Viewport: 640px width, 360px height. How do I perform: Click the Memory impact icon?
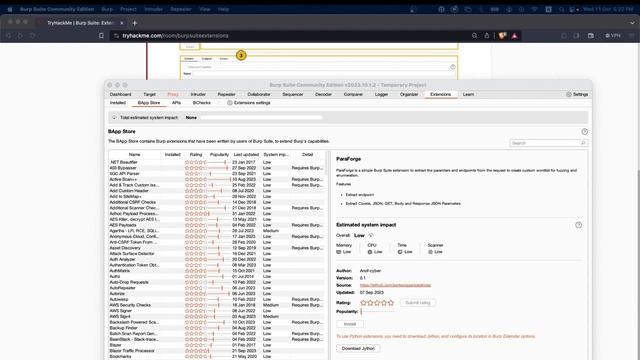coord(338,252)
